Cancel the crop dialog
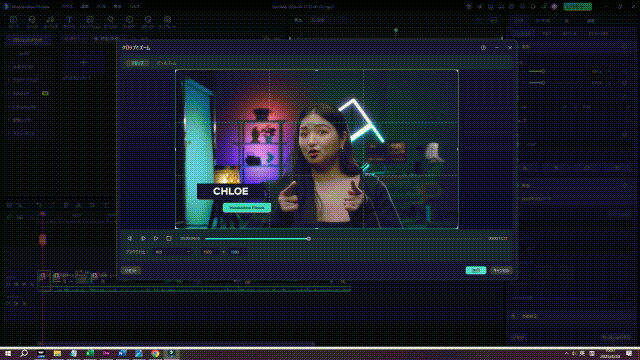640x360 pixels. [501, 270]
